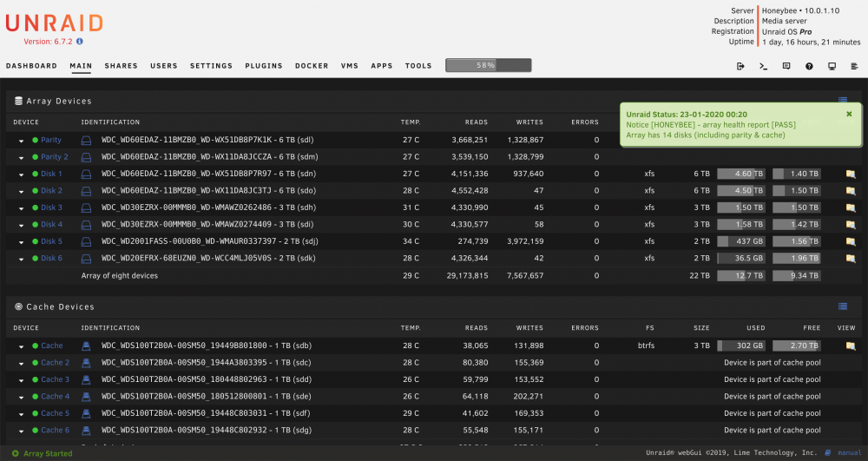Open the help question mark icon
The width and height of the screenshot is (868, 461).
tap(809, 66)
